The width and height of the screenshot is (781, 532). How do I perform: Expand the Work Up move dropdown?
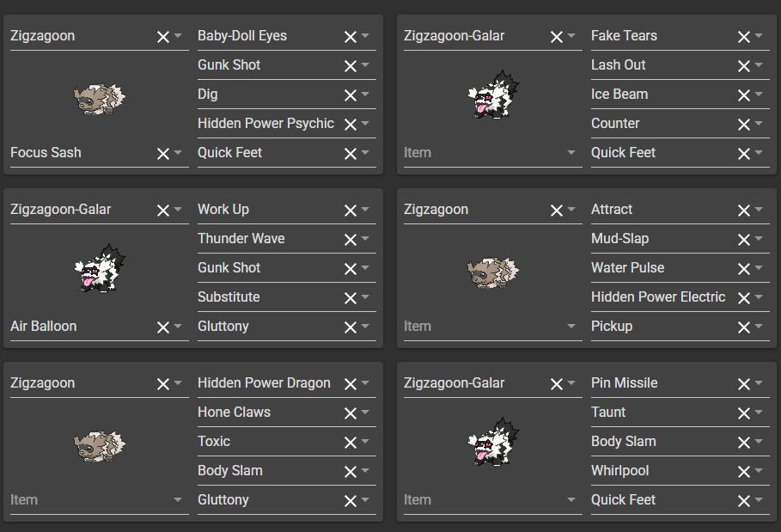click(x=366, y=210)
